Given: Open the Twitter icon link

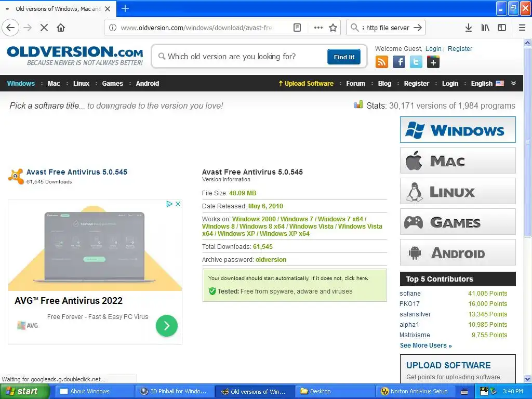Looking at the screenshot, I should [x=416, y=62].
